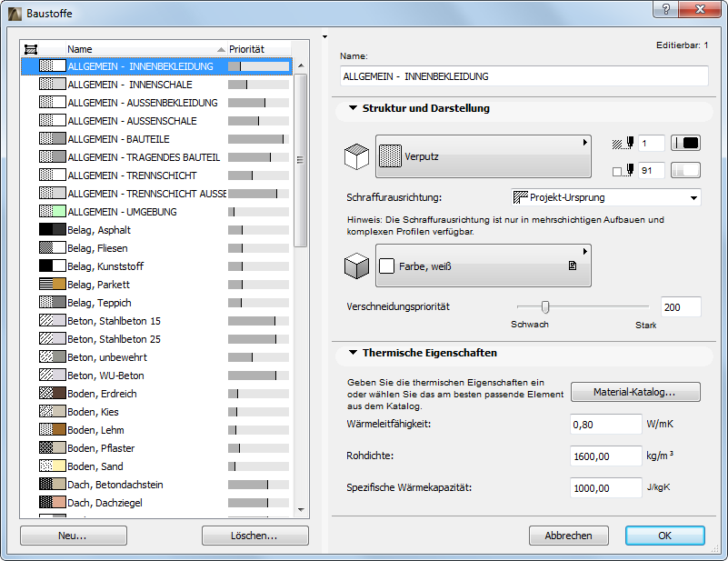Screen dimensions: 728x561
Task: Click the Name text field
Action: click(x=524, y=76)
